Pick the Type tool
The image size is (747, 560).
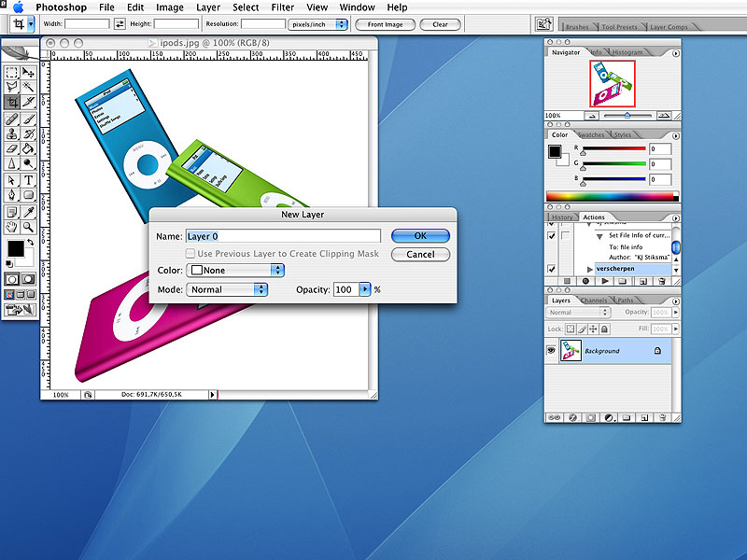click(x=29, y=179)
